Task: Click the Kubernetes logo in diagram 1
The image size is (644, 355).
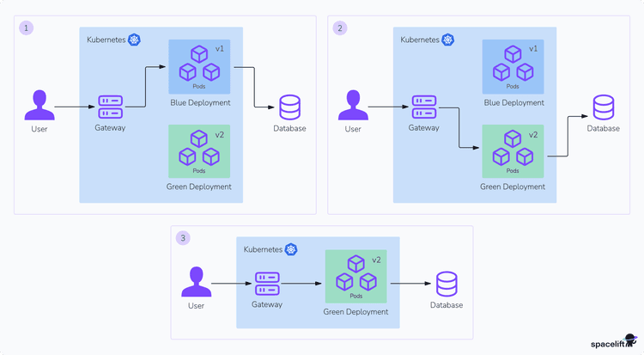Action: (134, 40)
